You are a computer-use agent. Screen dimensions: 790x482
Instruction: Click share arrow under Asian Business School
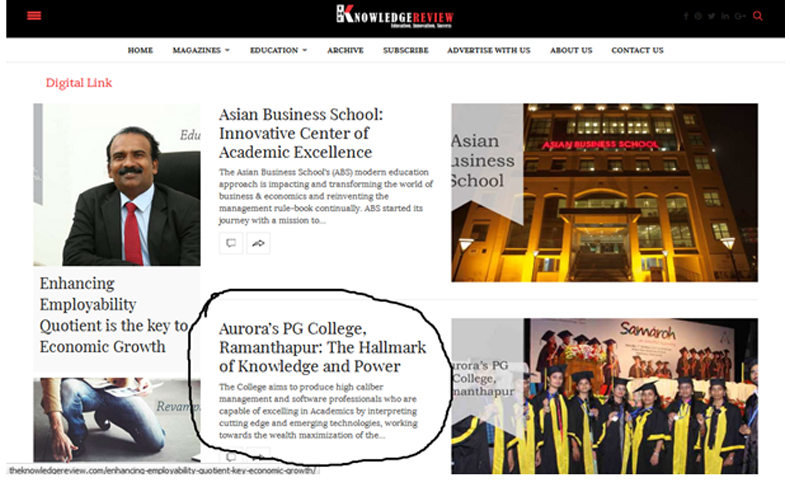258,243
